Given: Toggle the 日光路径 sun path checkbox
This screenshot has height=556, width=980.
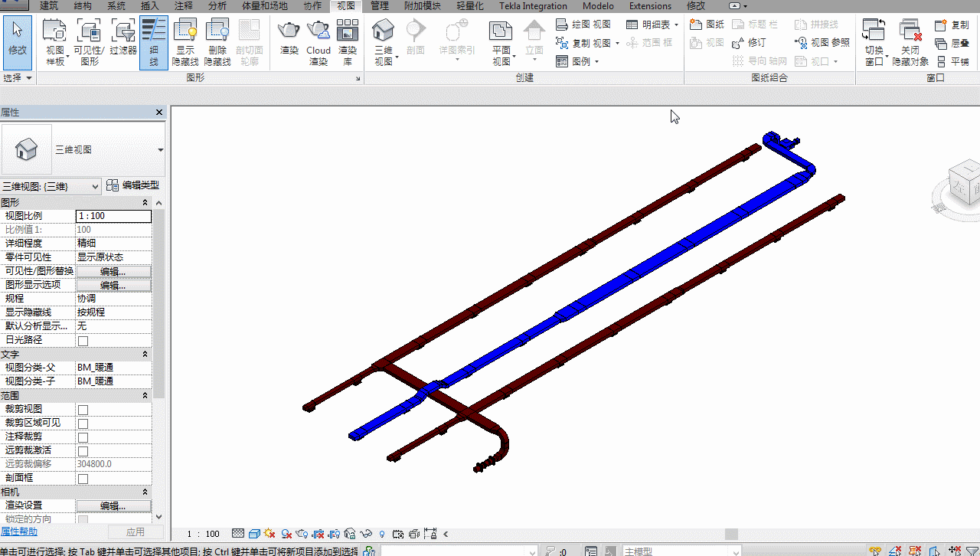Looking at the screenshot, I should [83, 341].
